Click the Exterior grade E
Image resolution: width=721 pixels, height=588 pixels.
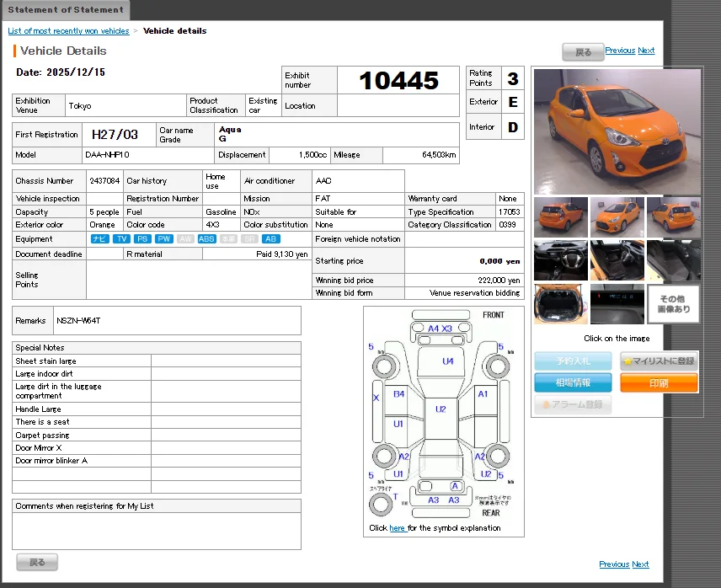click(513, 102)
